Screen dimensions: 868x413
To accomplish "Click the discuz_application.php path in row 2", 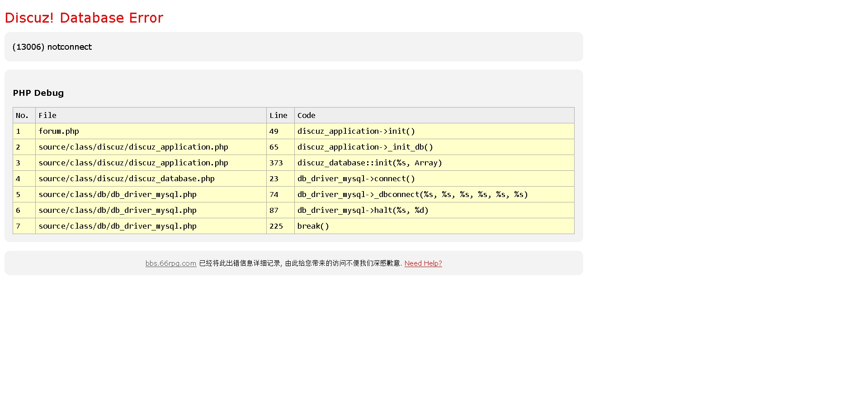I will point(133,147).
